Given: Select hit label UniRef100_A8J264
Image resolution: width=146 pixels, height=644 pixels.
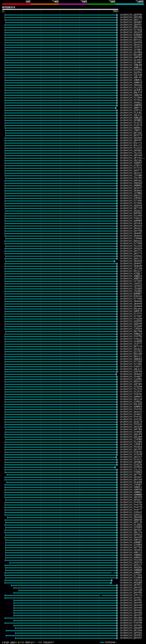Looking at the screenshot, I should click(x=131, y=631).
